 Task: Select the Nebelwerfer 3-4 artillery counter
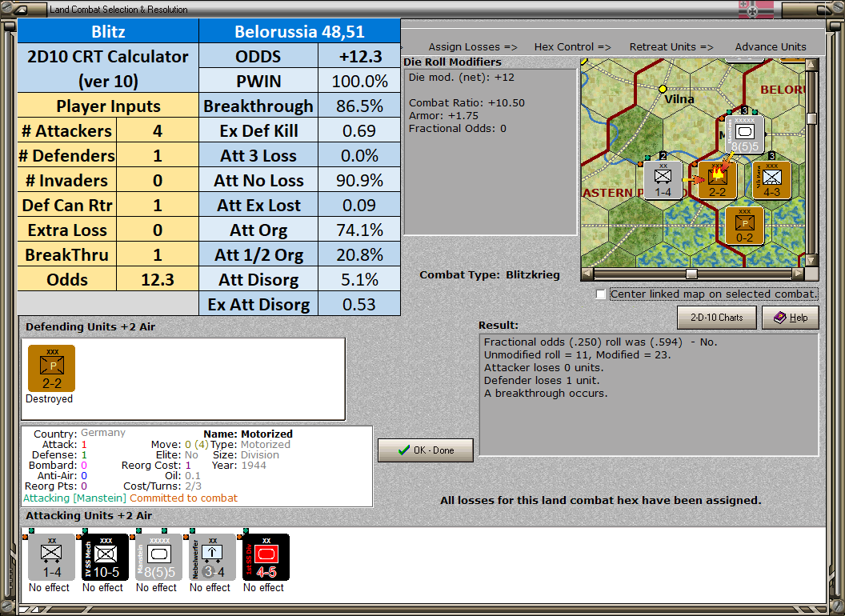212,558
